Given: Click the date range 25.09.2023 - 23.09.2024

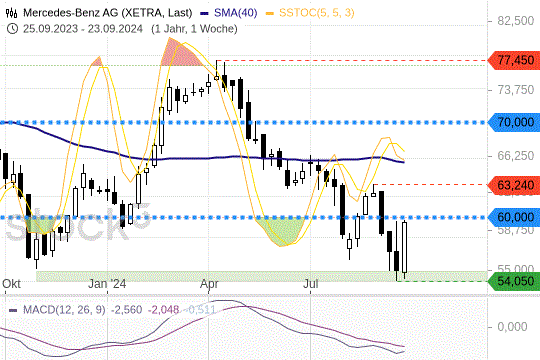Looking at the screenshot, I should 83,29.
